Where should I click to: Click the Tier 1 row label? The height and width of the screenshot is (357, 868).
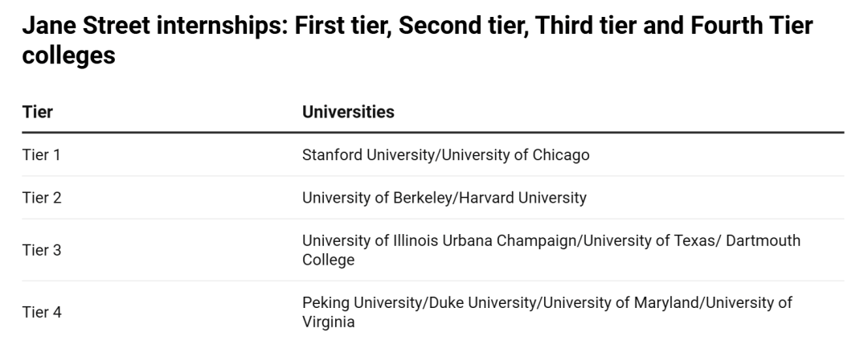click(x=42, y=155)
